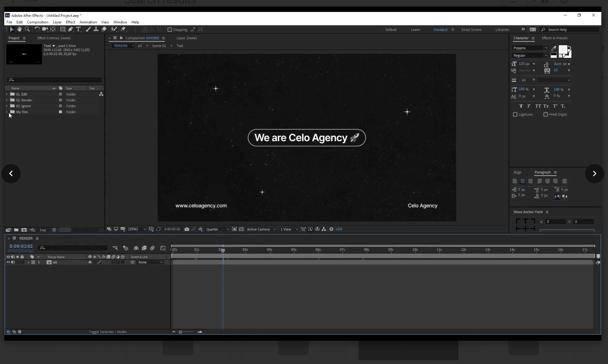Enable the Snapping checkbox

click(170, 30)
